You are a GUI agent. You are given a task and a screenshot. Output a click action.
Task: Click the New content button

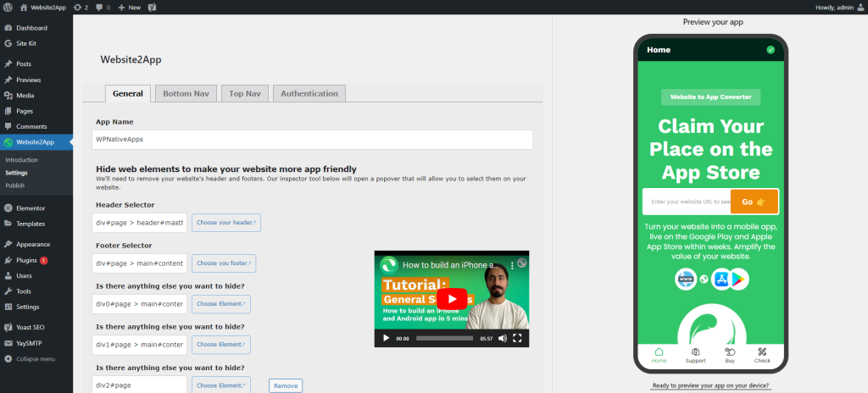click(x=130, y=7)
